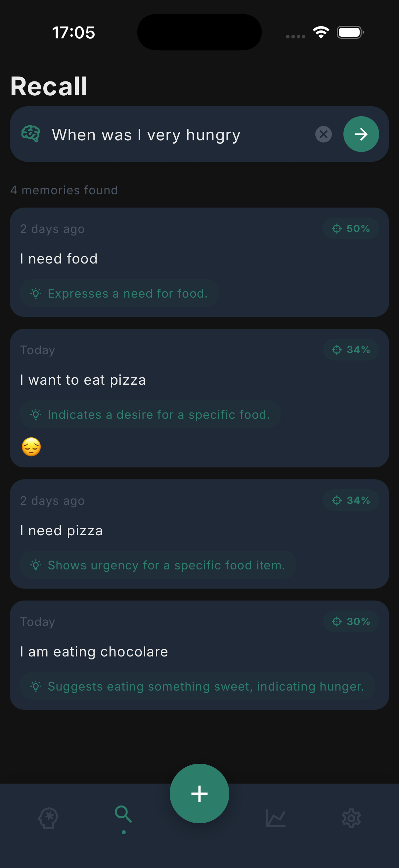
Task: Tap "Shows urgency for a specific food item" insight
Action: click(x=158, y=565)
